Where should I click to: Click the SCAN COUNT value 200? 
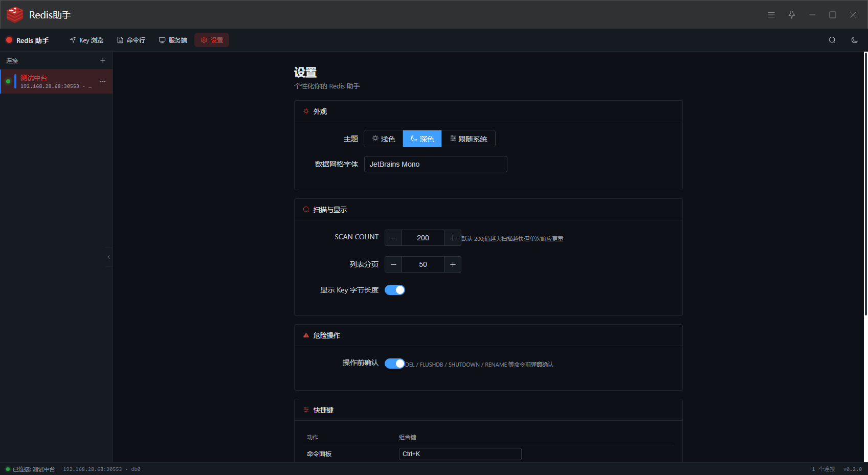tap(423, 238)
